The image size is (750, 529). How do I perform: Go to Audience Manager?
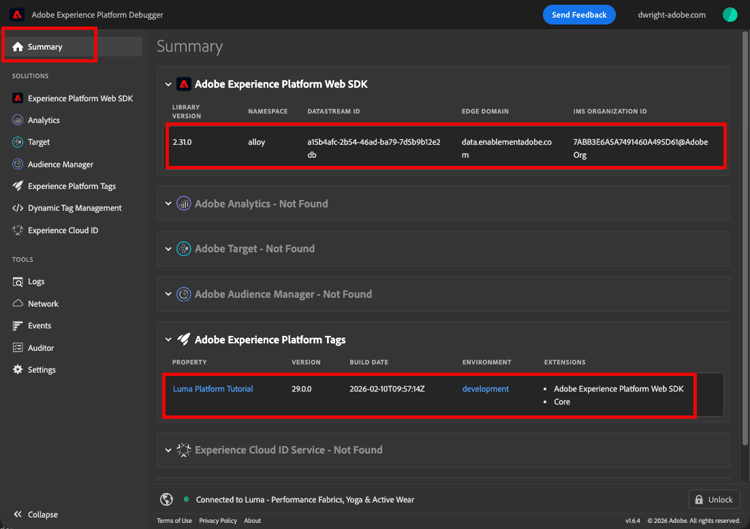point(60,164)
